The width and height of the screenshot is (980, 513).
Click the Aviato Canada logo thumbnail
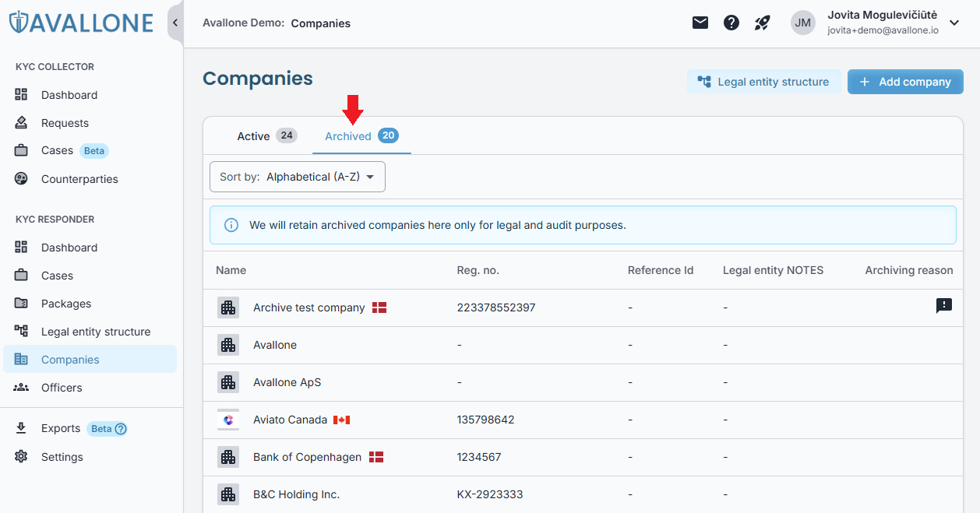(x=228, y=420)
